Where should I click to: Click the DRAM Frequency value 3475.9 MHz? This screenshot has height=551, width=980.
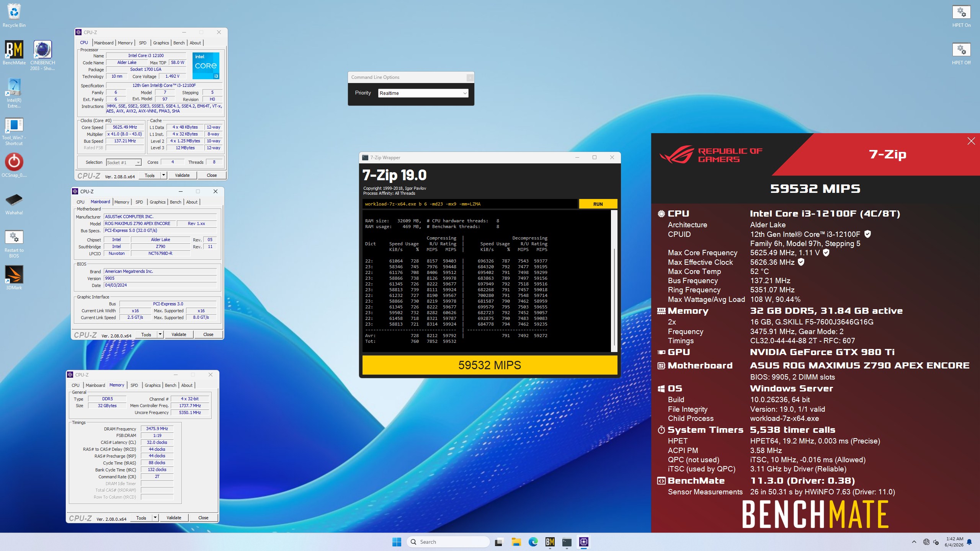pos(157,429)
